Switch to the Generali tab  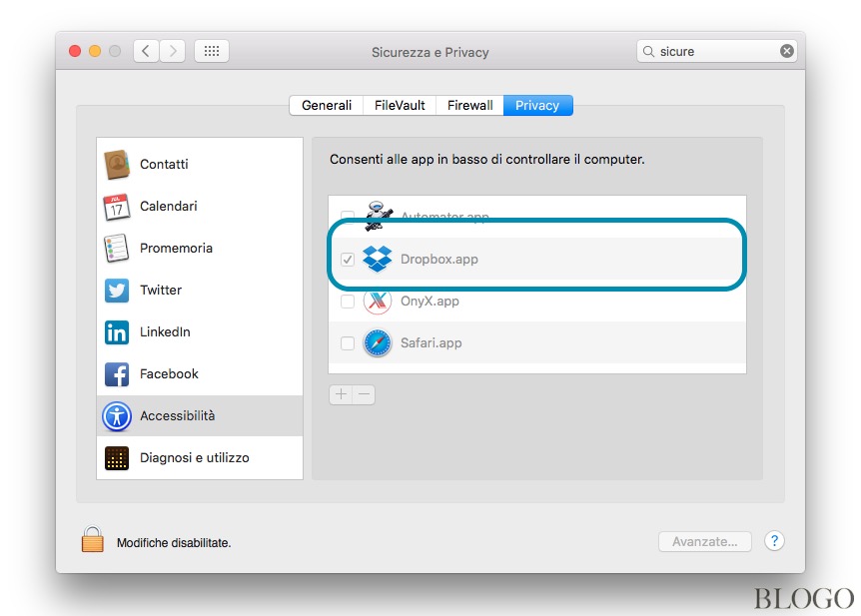pos(327,105)
